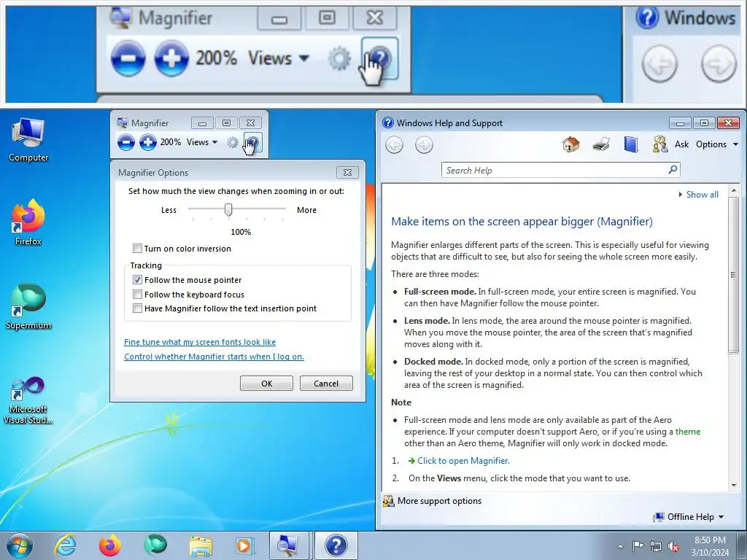Click the Search Help input field
Image resolution: width=747 pixels, height=560 pixels.
tap(555, 170)
